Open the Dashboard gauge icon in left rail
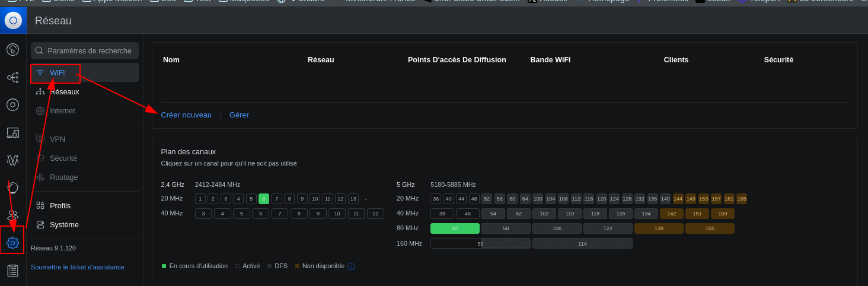Image resolution: width=868 pixels, height=286 pixels. pyautogui.click(x=12, y=49)
